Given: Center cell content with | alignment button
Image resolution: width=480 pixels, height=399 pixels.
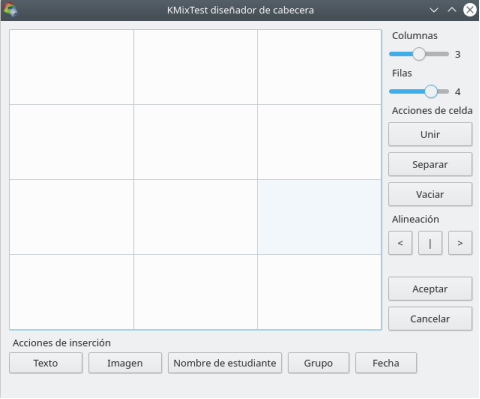Looking at the screenshot, I should [430, 243].
